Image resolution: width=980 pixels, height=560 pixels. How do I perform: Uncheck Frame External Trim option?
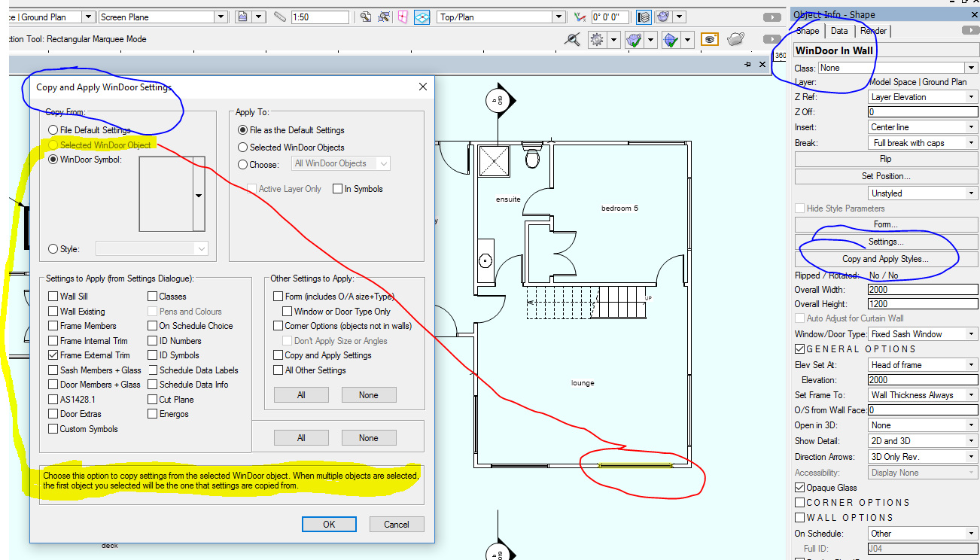(x=53, y=355)
